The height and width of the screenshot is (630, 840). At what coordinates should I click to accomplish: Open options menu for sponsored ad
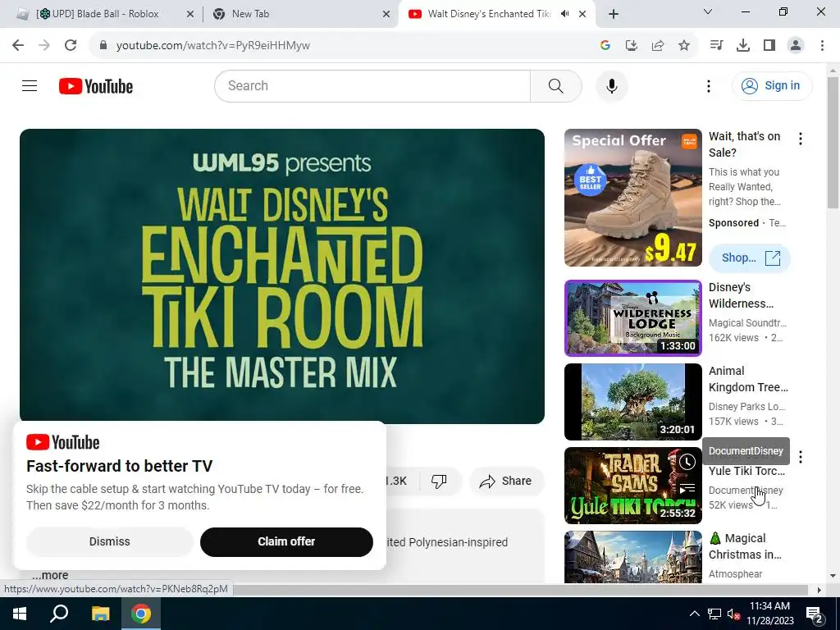click(801, 139)
